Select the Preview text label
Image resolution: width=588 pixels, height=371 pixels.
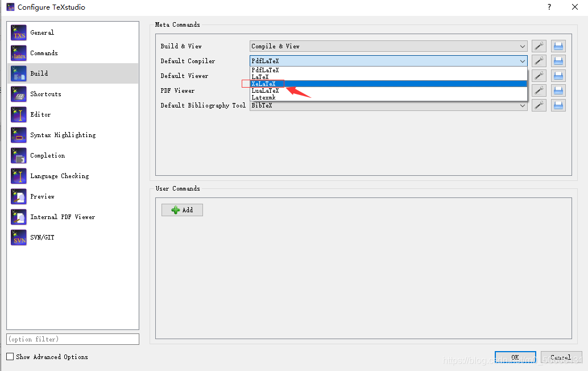[x=43, y=196]
